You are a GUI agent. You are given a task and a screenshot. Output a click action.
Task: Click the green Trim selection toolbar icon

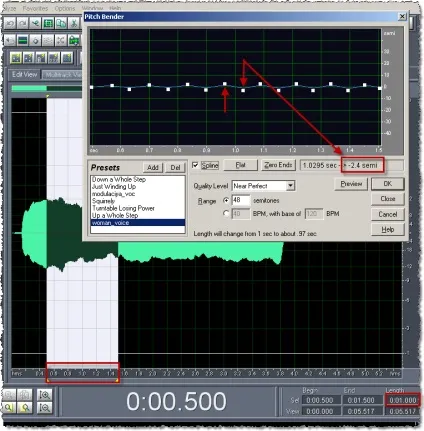(48, 23)
